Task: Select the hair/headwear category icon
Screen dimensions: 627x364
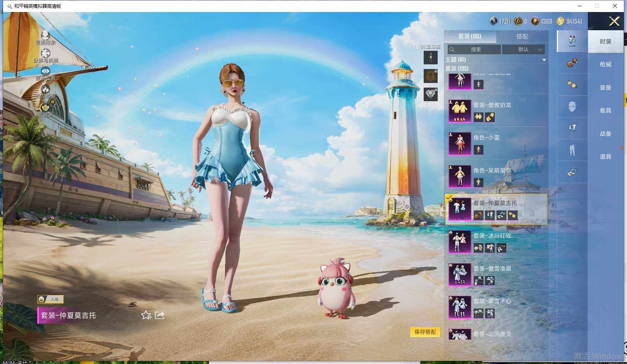Action: (x=572, y=62)
